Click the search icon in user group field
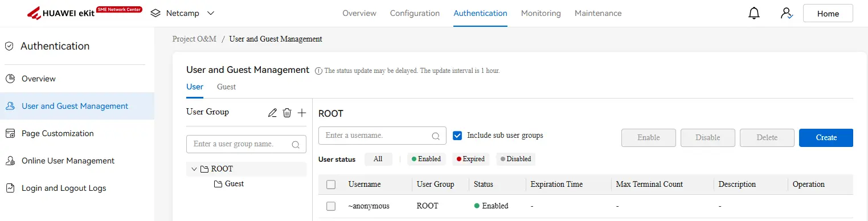868x221 pixels. (296, 145)
